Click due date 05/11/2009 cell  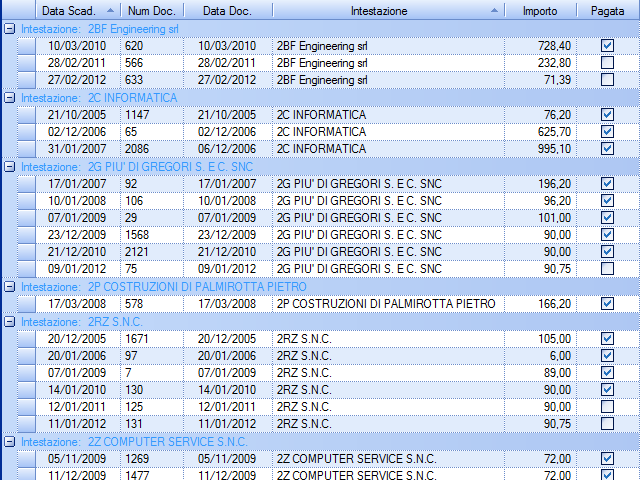[78, 459]
